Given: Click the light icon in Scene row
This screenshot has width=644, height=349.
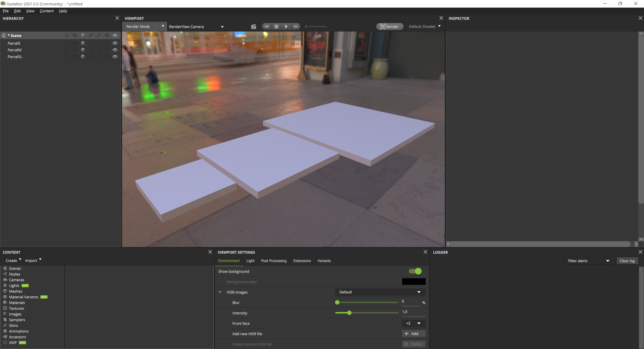Looking at the screenshot, I should (x=67, y=35).
